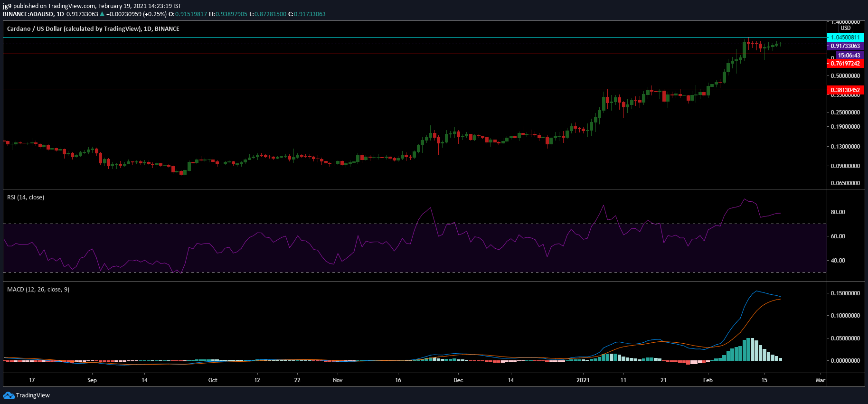
Task: Click the RSI 40.00 axis level
Action: pyautogui.click(x=838, y=261)
